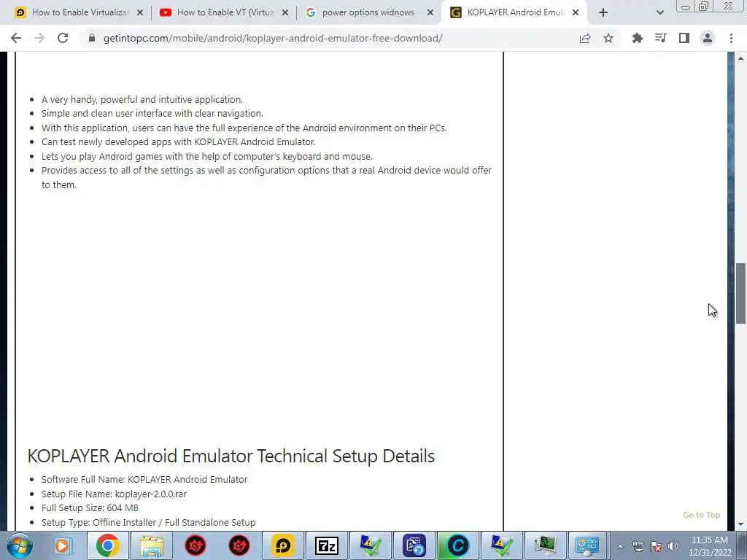The height and width of the screenshot is (560, 747).
Task: Click the 'A very handy, powerful' bullet
Action: 142,99
